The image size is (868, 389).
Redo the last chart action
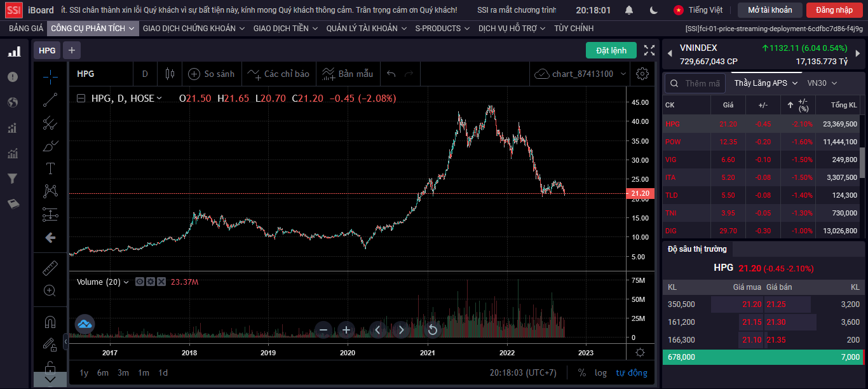click(409, 74)
